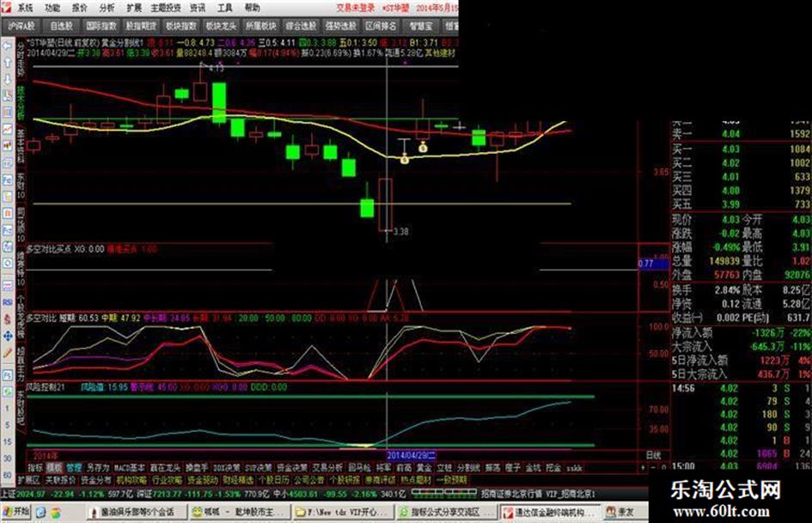Click the 沪深A股 toolbar button
The width and height of the screenshot is (812, 523).
[x=21, y=26]
